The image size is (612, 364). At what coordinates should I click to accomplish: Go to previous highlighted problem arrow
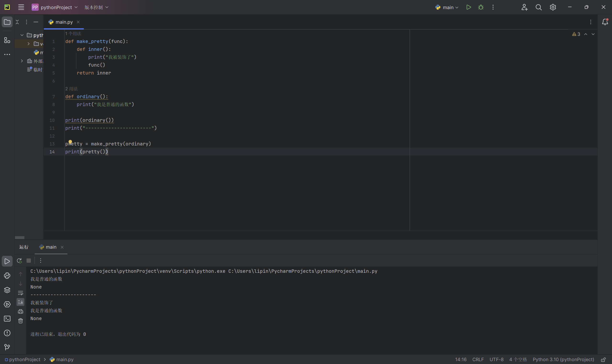[586, 34]
